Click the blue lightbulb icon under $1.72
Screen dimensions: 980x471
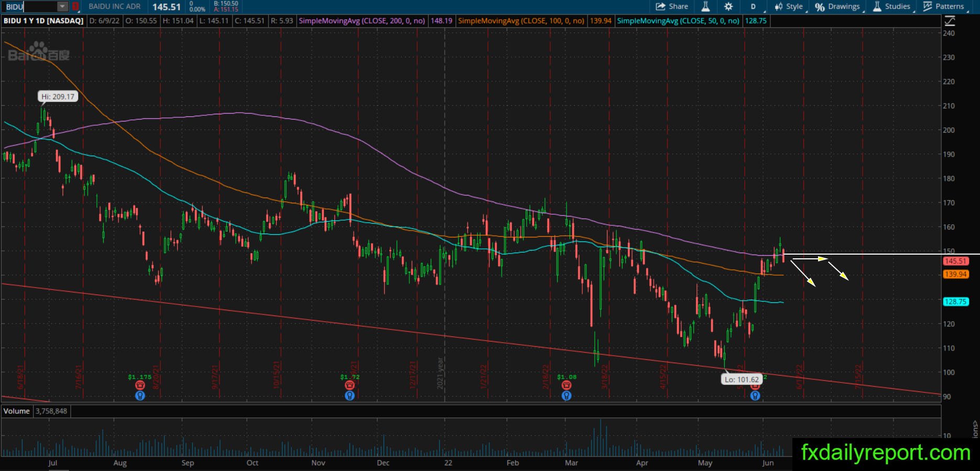[x=350, y=396]
